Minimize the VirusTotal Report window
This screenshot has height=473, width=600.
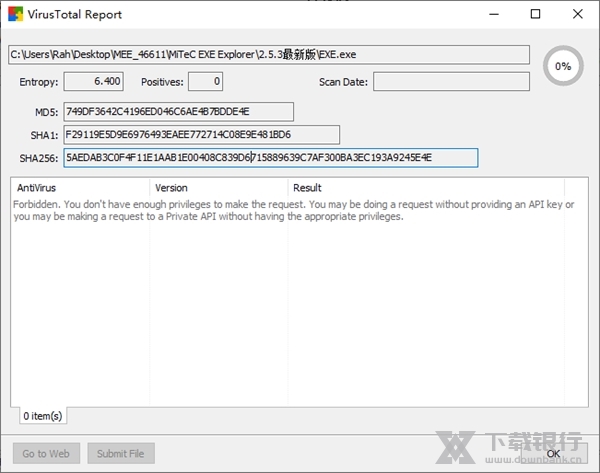pos(491,14)
